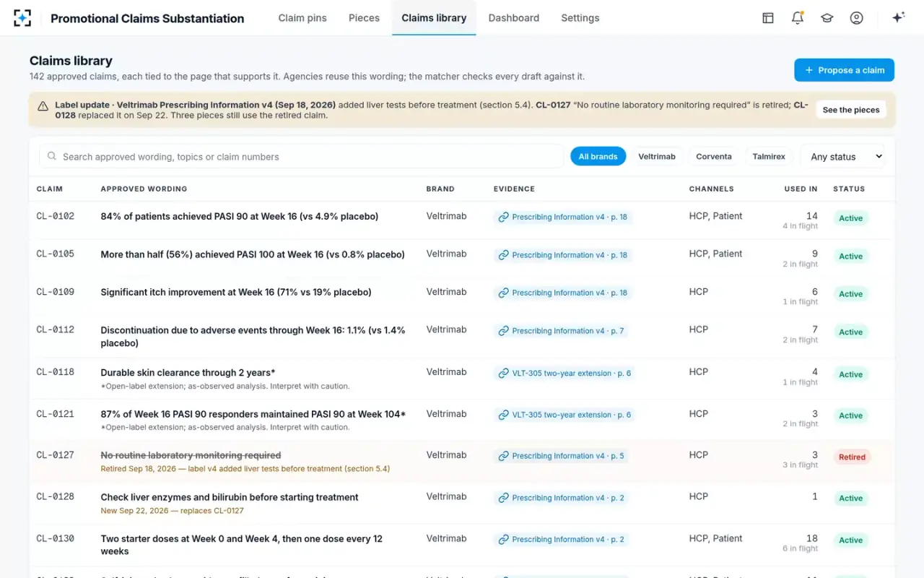The width and height of the screenshot is (924, 578).
Task: Click the link icon in CL-0127 evidence
Action: pos(504,456)
